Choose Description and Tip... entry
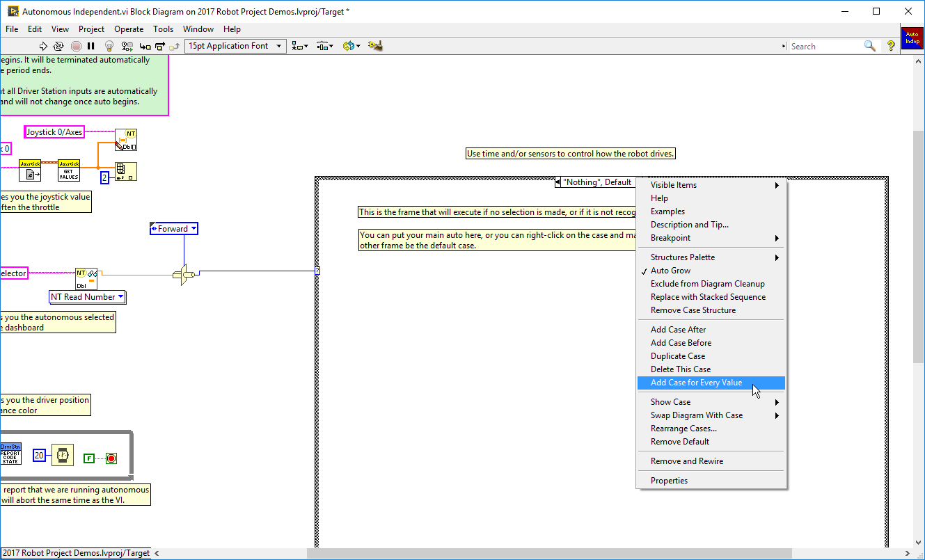925x560 pixels. pyautogui.click(x=711, y=225)
